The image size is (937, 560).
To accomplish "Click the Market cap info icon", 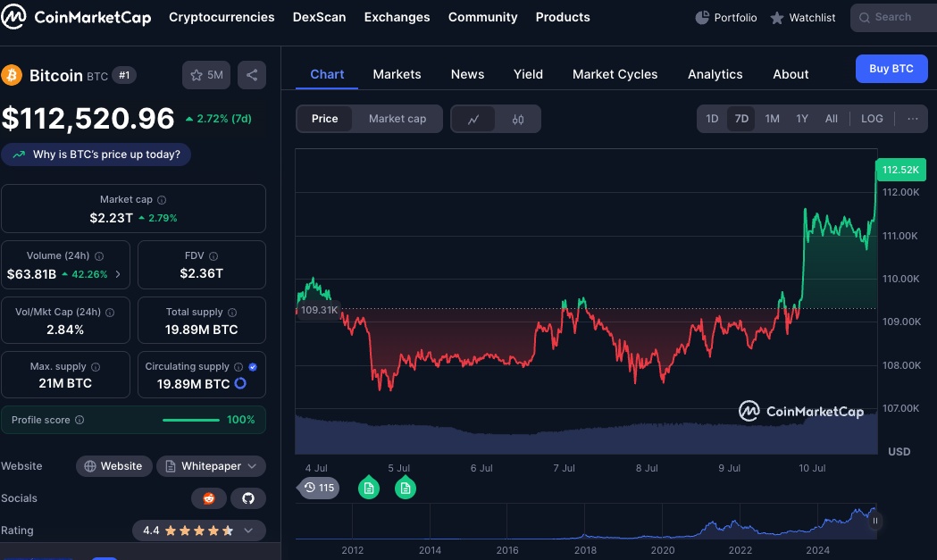I will [x=162, y=200].
